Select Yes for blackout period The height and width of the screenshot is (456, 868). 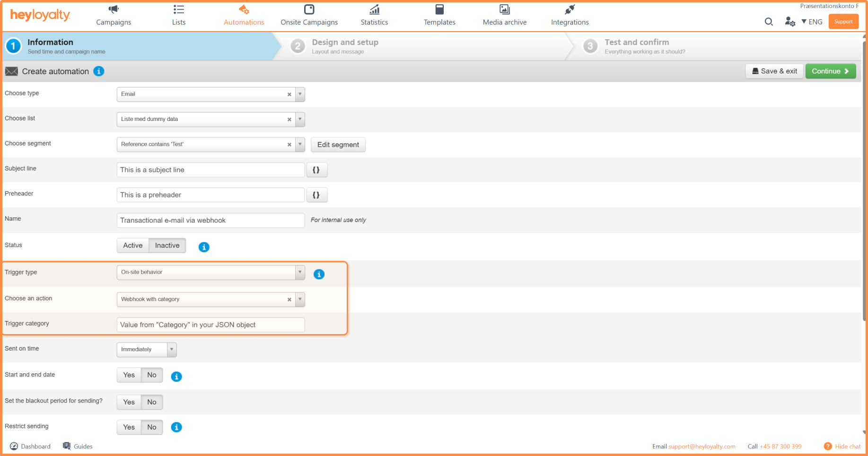point(129,402)
